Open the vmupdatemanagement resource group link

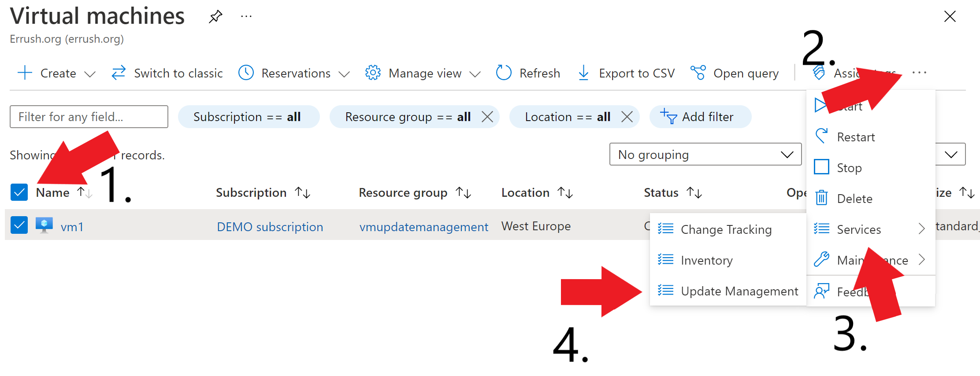pos(423,227)
